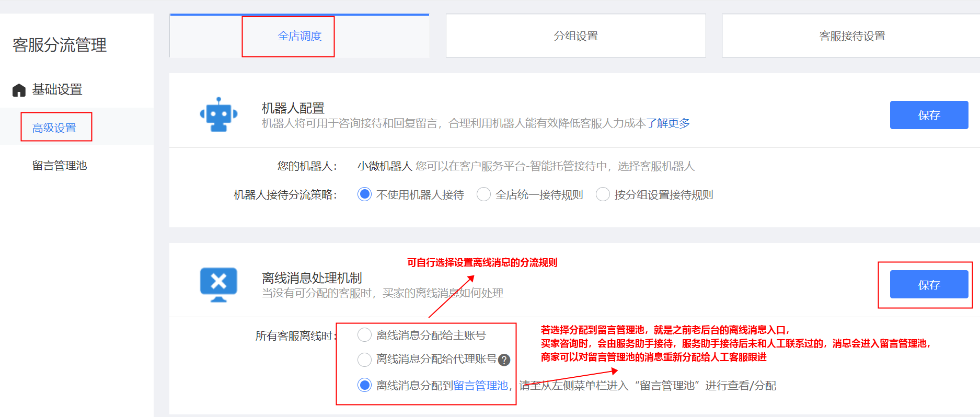Choose 按分组设置接待规则 radio option
Screen dimensions: 980x417
click(x=603, y=194)
